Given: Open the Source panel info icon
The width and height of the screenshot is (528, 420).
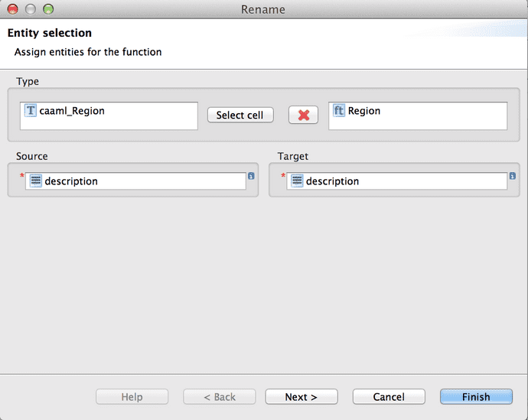Looking at the screenshot, I should (x=252, y=177).
